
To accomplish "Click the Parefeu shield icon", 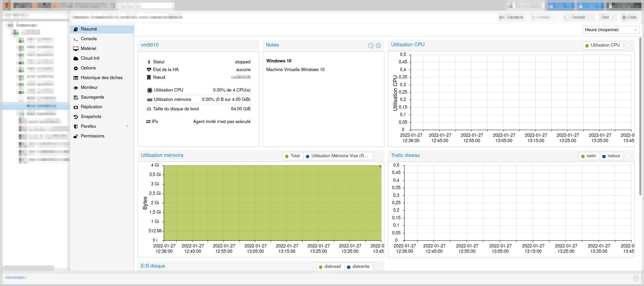I will click(x=76, y=127).
